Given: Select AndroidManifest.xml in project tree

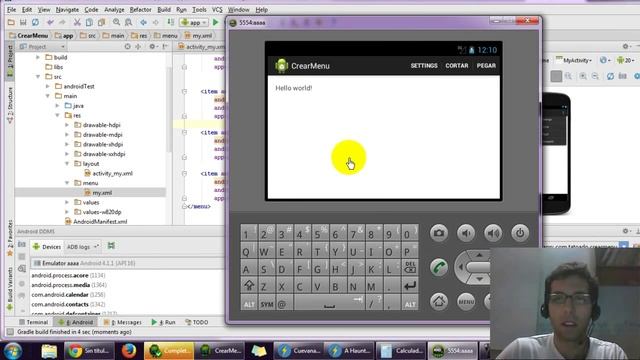Looking at the screenshot, I should tap(96, 222).
